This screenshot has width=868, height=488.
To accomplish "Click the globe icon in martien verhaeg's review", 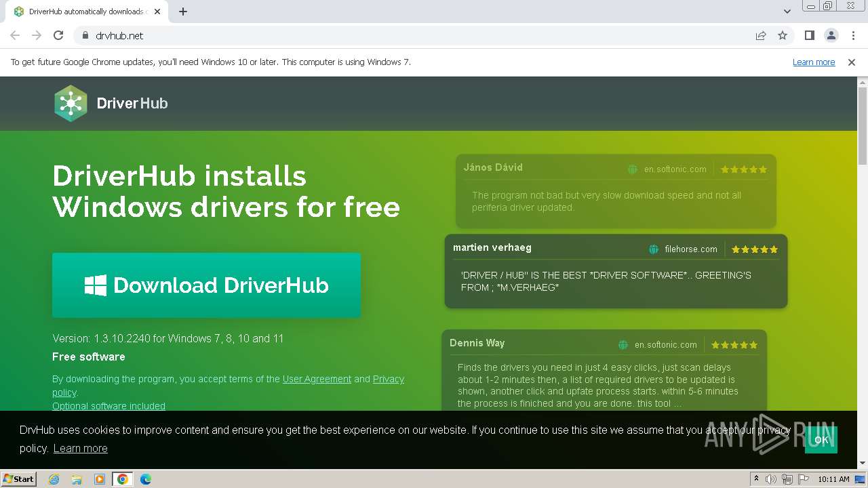I will click(x=654, y=249).
